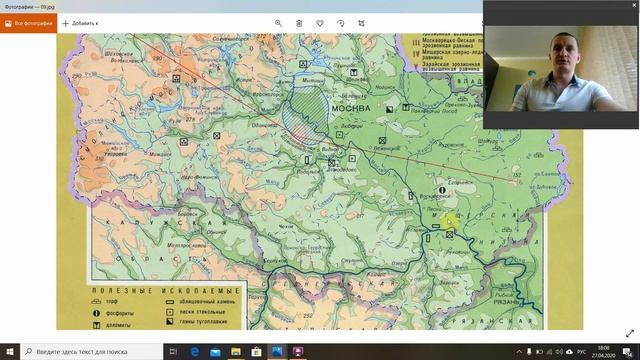640x360 pixels.
Task: Click the глины тугоплавкие legend symbol
Action: tap(170, 322)
